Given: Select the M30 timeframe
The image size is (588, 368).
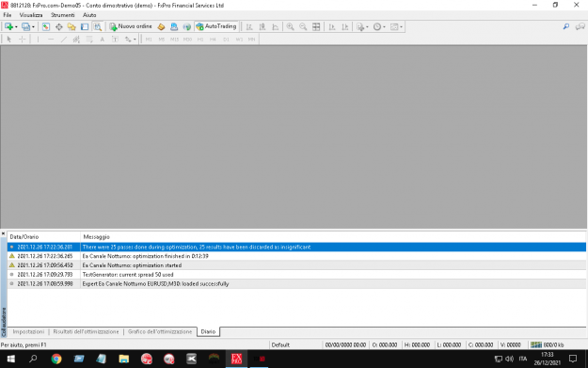Looking at the screenshot, I should pyautogui.click(x=187, y=40).
